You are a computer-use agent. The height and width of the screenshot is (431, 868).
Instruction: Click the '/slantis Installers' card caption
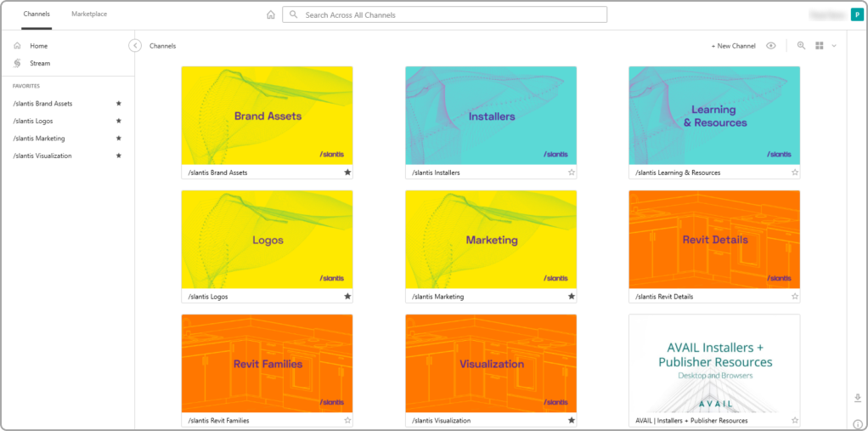point(436,173)
